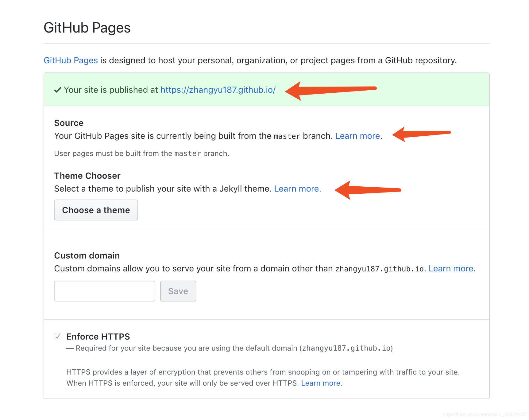Toggle the Enforce HTTPS checkbox
This screenshot has width=529, height=420.
pos(58,336)
